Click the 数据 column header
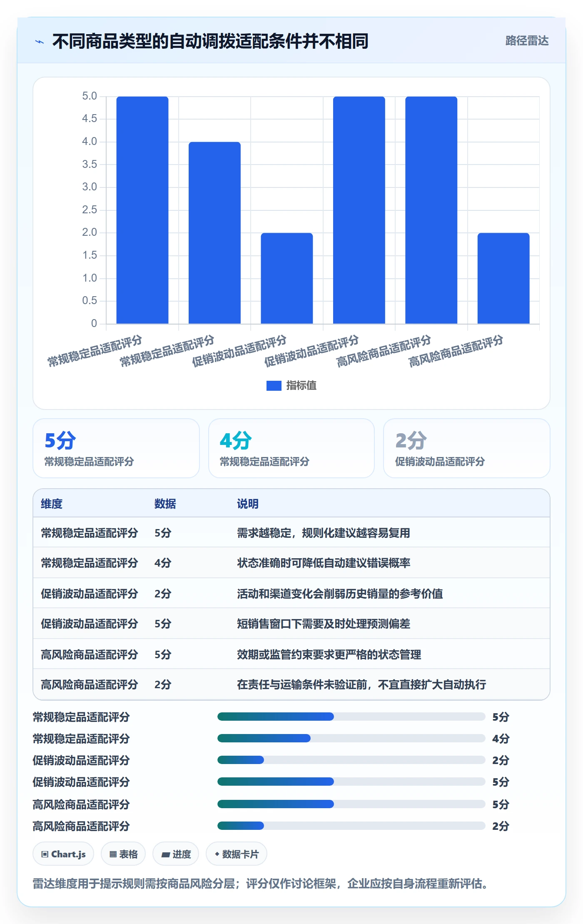 tap(165, 504)
